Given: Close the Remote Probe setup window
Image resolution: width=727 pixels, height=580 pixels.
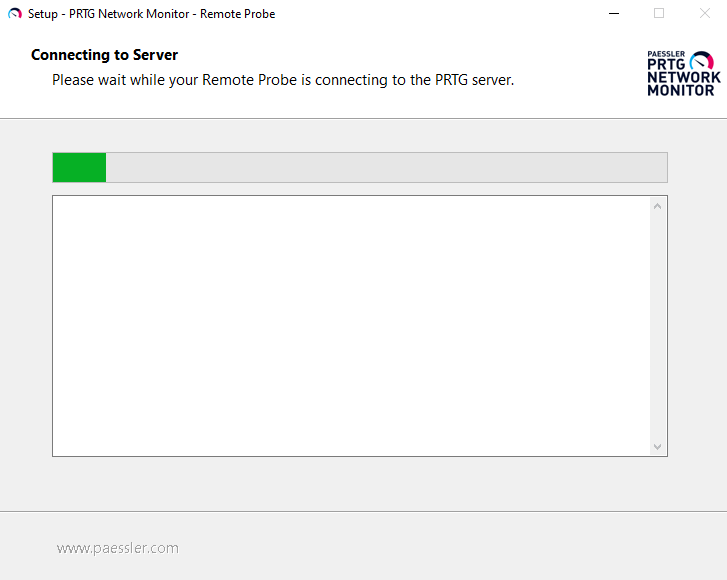Looking at the screenshot, I should pos(704,14).
